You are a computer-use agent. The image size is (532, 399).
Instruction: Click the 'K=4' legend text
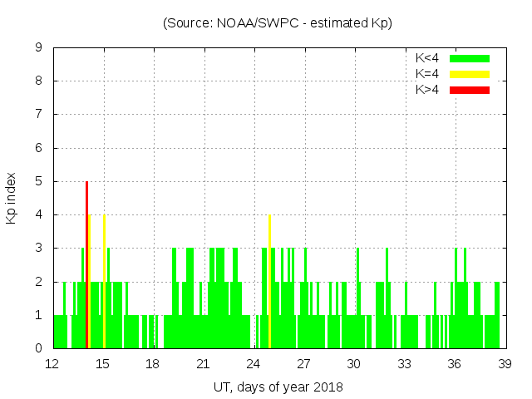pos(429,74)
